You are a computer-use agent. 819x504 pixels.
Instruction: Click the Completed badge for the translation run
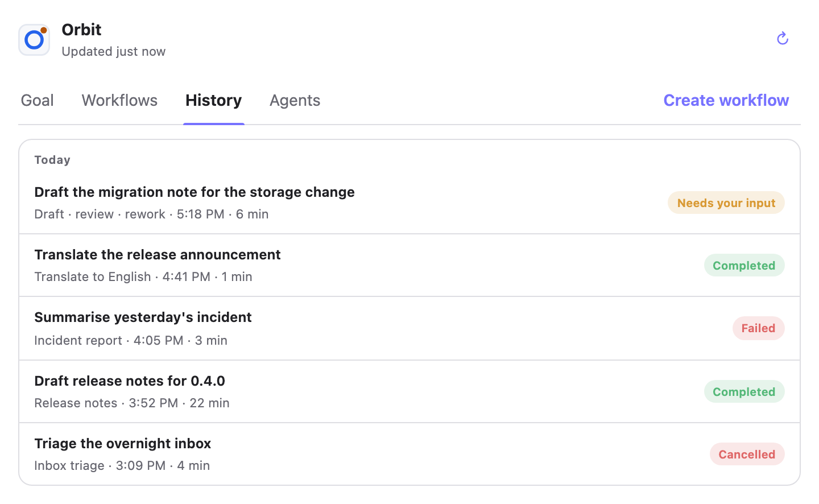tap(744, 266)
